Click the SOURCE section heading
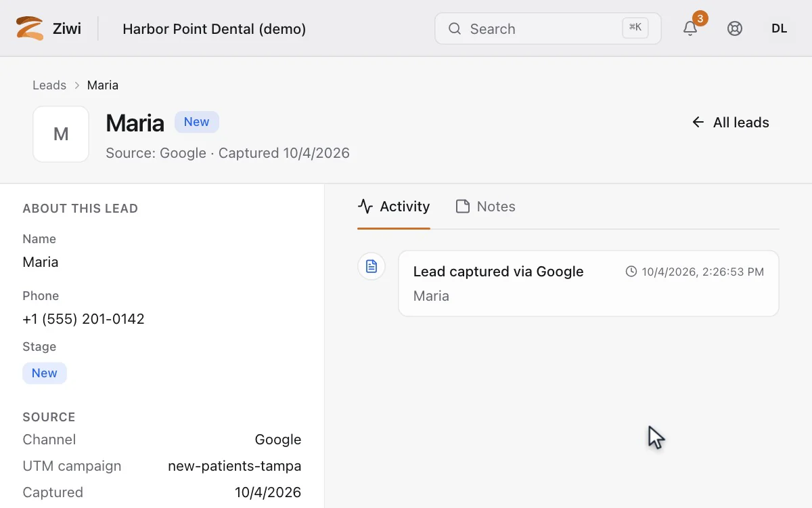This screenshot has height=508, width=812. click(x=49, y=417)
